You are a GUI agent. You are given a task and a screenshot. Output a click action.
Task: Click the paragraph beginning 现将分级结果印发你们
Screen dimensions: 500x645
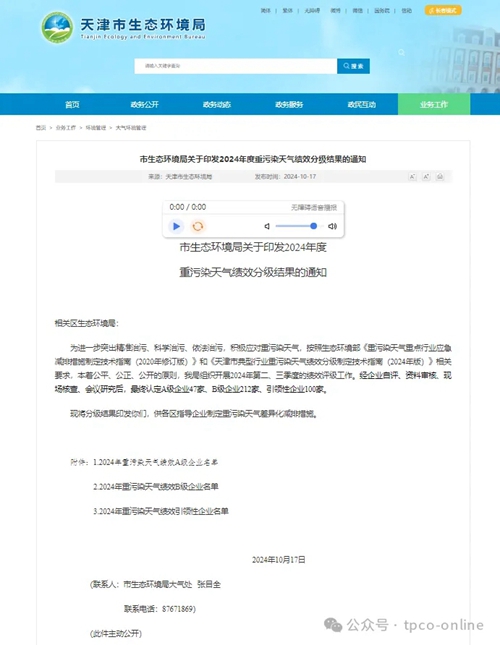click(x=194, y=414)
